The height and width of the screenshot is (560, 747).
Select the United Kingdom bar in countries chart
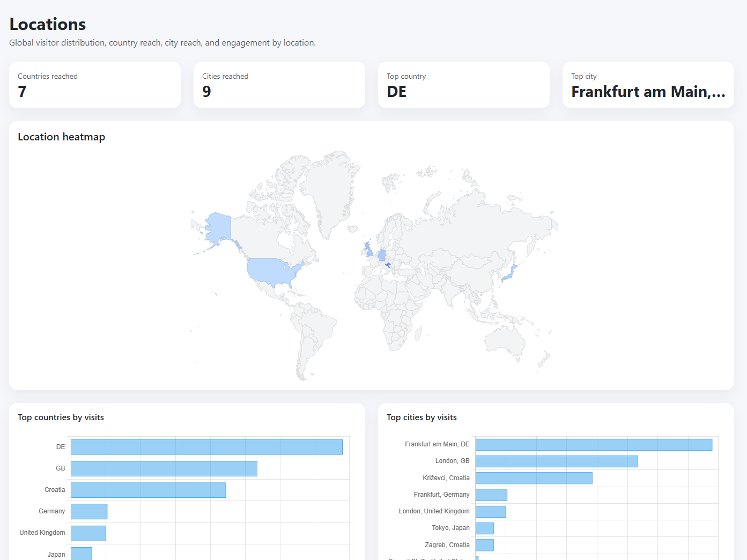pyautogui.click(x=88, y=533)
